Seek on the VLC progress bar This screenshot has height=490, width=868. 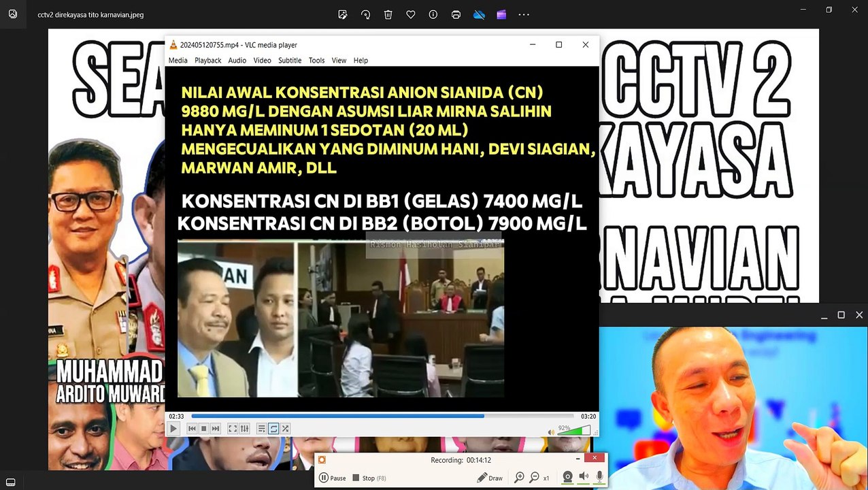point(382,416)
